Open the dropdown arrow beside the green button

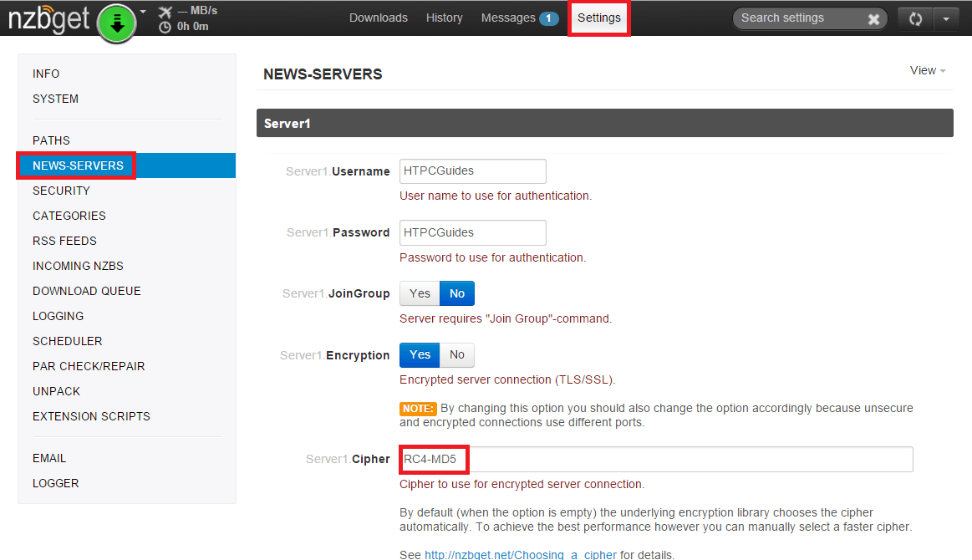pos(143,12)
